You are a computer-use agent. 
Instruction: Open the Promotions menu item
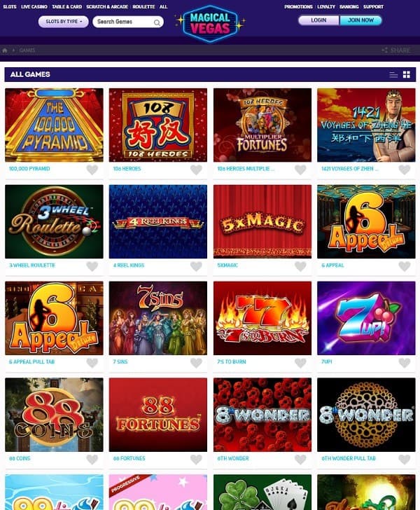pos(298,6)
